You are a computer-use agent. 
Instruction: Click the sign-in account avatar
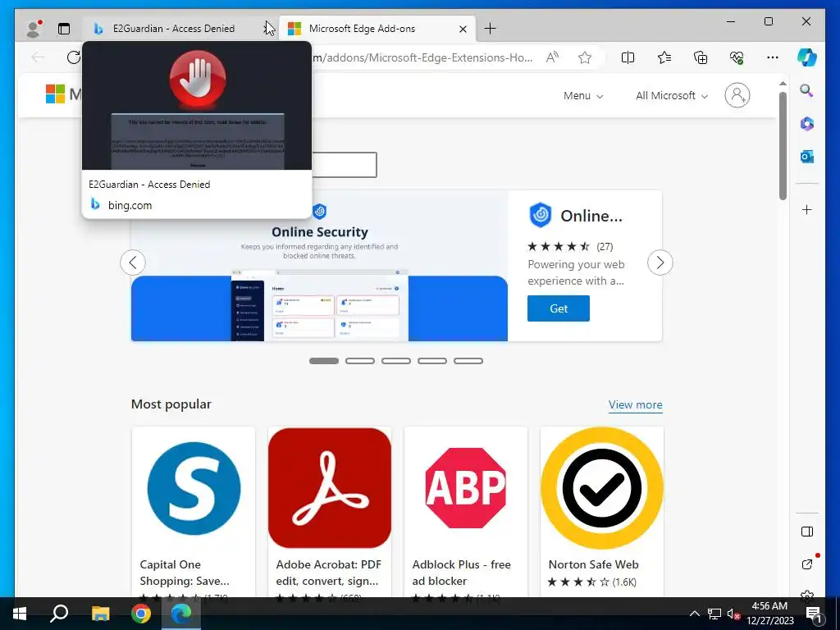(737, 95)
